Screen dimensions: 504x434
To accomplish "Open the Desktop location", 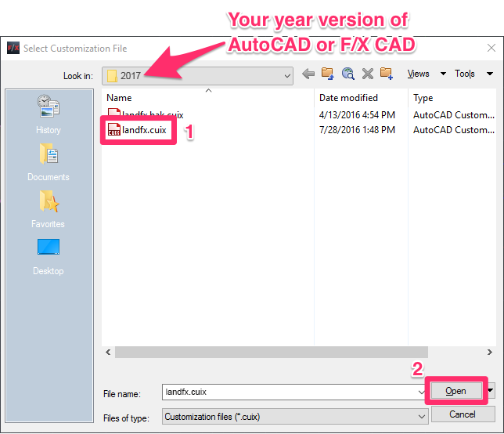I will (x=49, y=256).
